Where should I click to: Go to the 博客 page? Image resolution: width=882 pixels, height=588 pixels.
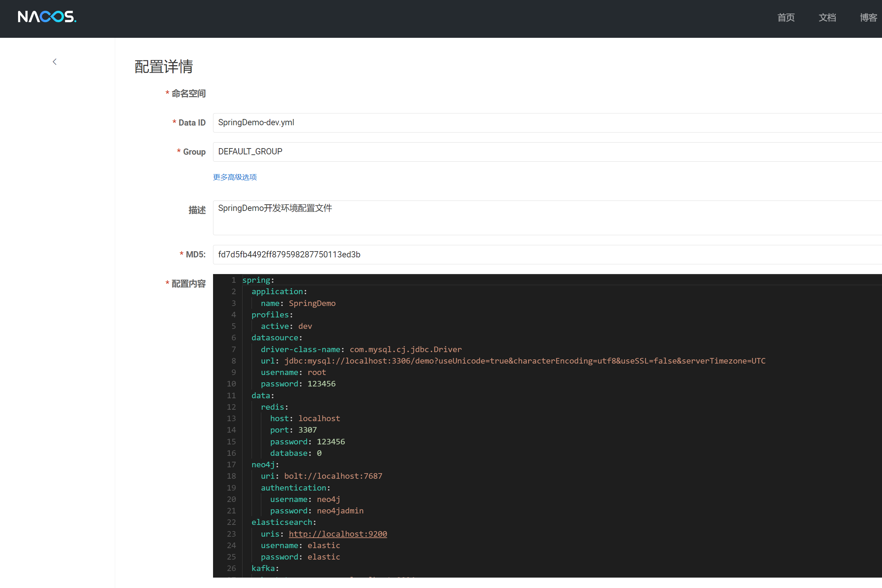[868, 18]
